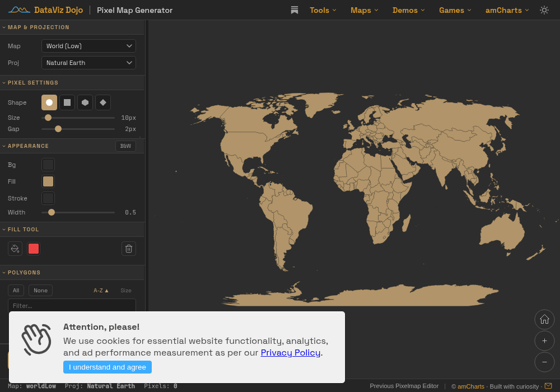Click the None polygons button

(41, 290)
